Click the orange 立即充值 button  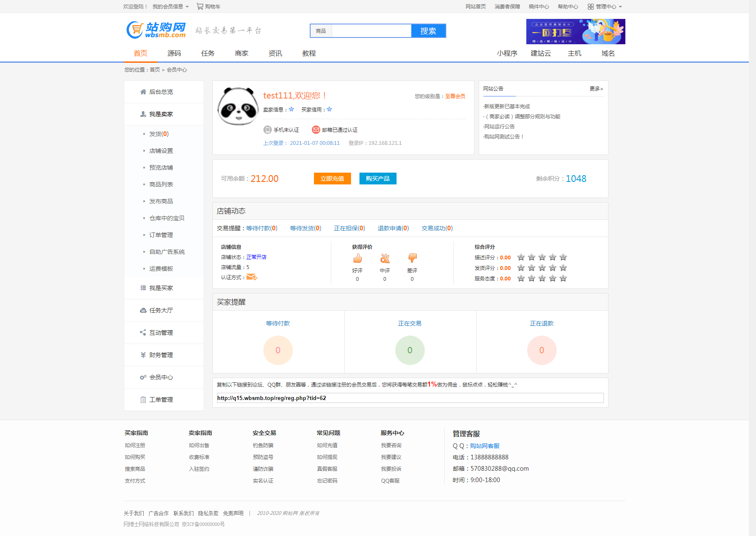(332, 179)
